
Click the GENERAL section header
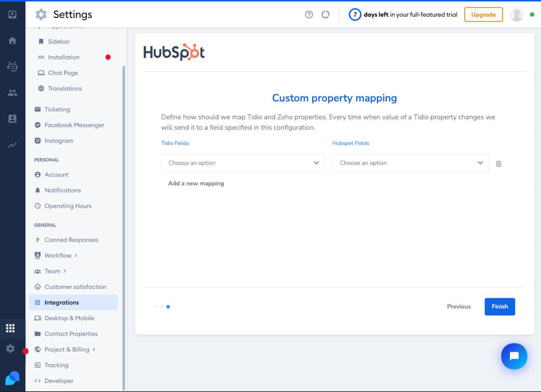tap(45, 225)
